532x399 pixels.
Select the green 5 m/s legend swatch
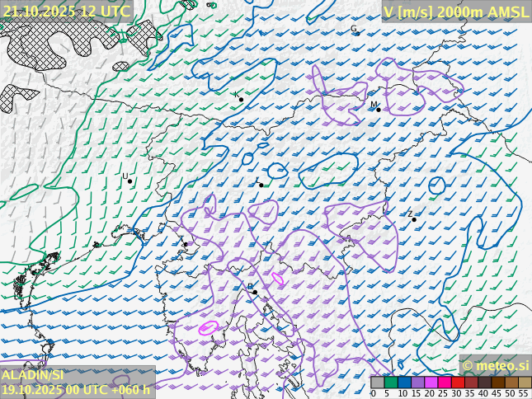(x=391, y=383)
